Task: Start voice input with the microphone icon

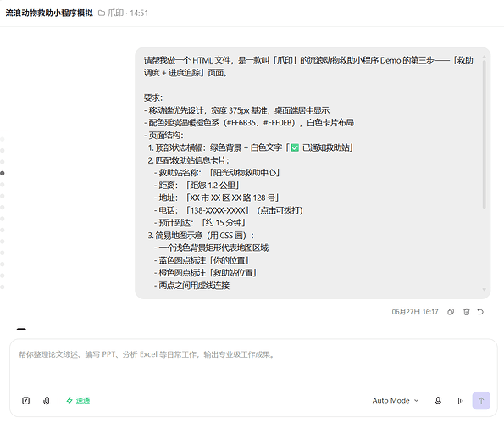Action: point(438,400)
